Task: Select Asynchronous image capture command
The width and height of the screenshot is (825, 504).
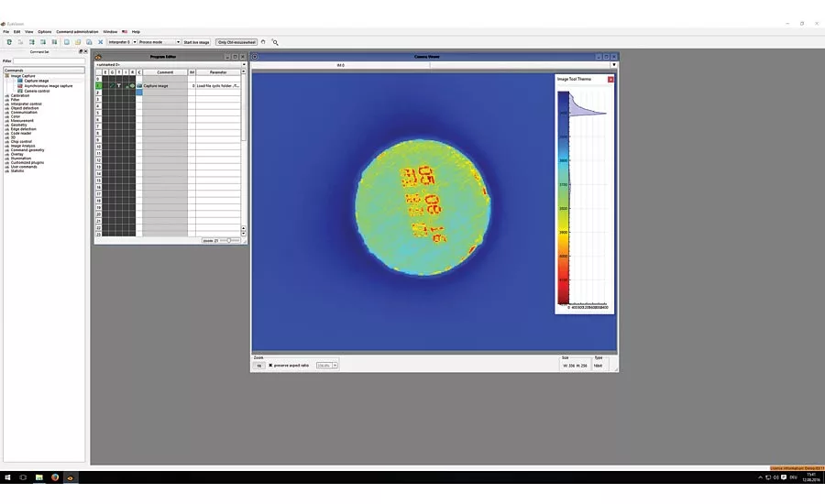Action: click(x=49, y=86)
